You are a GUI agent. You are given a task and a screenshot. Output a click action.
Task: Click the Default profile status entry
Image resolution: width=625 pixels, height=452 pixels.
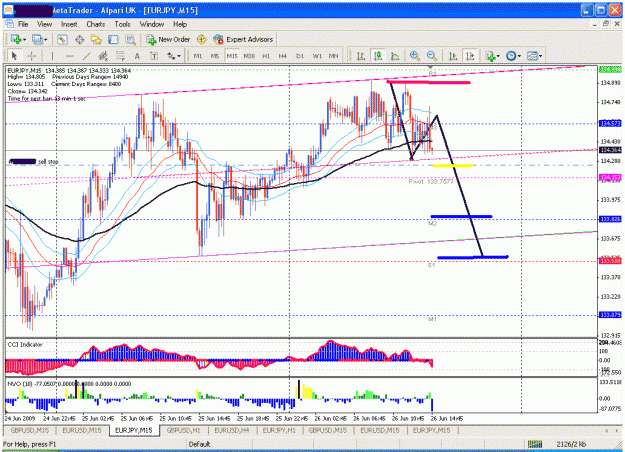(x=199, y=444)
